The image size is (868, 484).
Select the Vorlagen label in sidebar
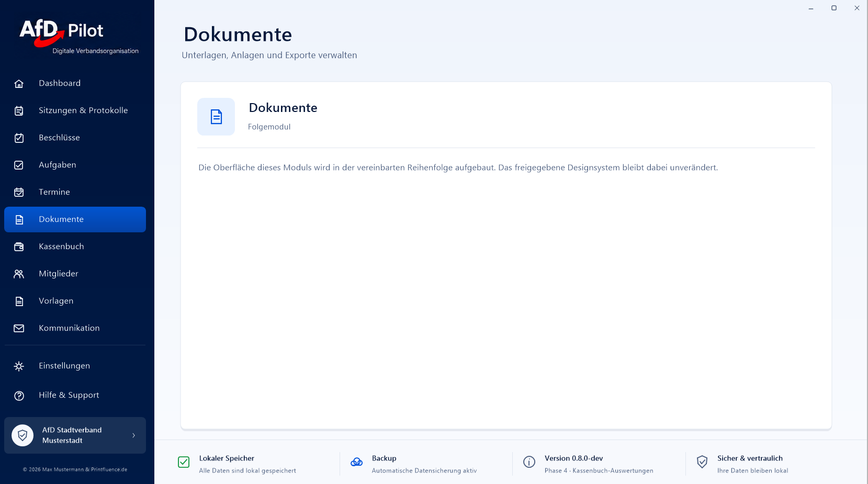(56, 301)
